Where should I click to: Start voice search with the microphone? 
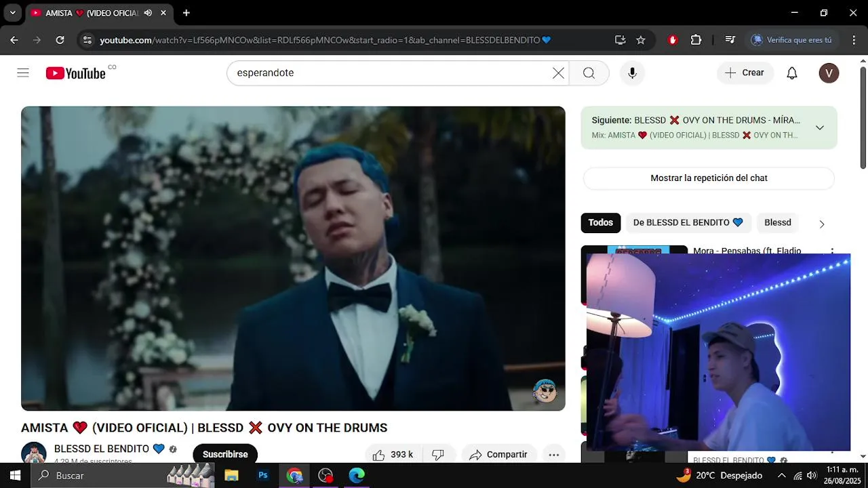click(x=632, y=73)
